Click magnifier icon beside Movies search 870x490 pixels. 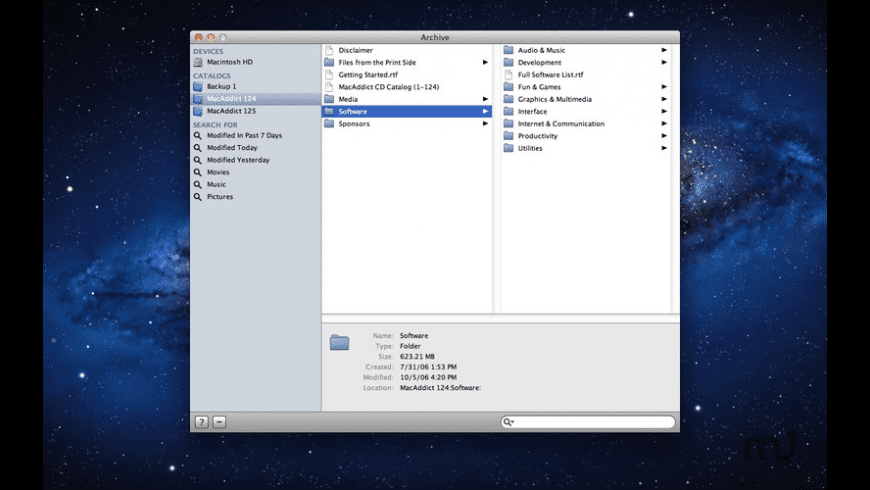[x=198, y=172]
